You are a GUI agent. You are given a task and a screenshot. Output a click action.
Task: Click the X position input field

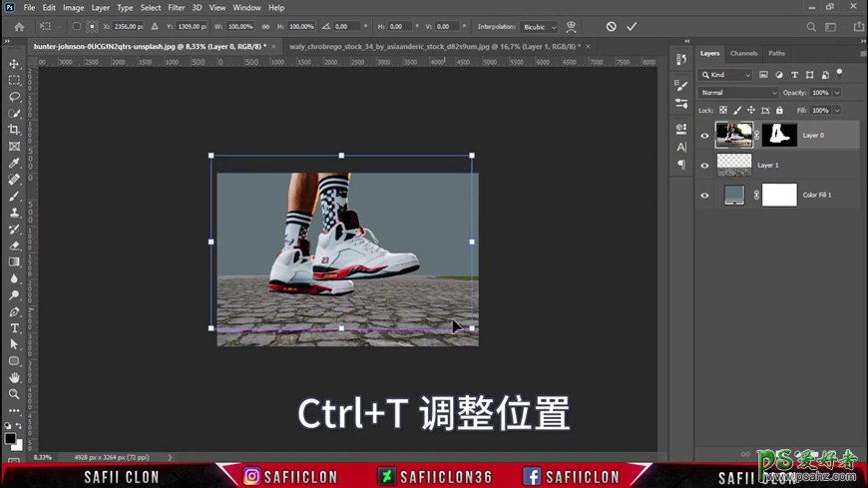pyautogui.click(x=128, y=27)
